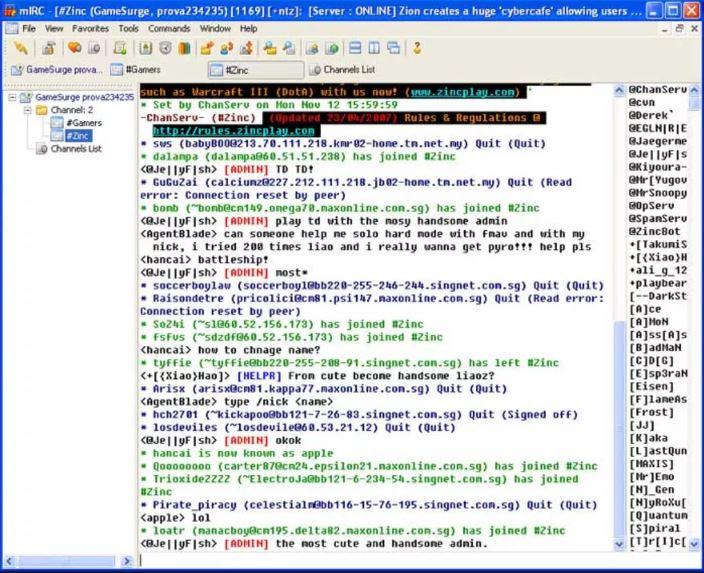The image size is (704, 573).
Task: Open the Window menu
Action: click(215, 29)
